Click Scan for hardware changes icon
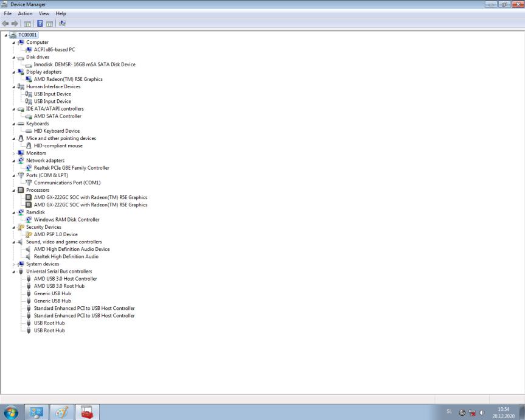525x420 pixels. (63, 23)
